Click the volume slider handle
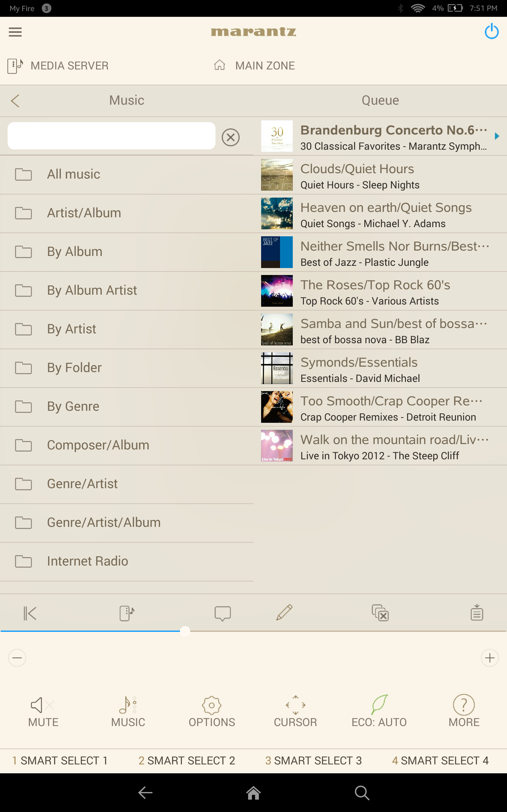Screen dimensions: 507x812 click(185, 631)
